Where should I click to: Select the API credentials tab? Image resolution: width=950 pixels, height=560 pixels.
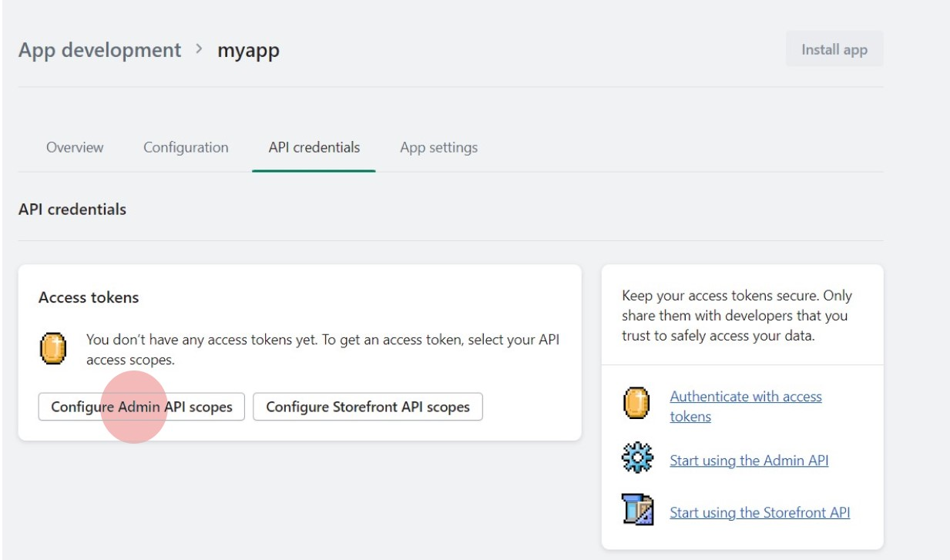point(314,147)
